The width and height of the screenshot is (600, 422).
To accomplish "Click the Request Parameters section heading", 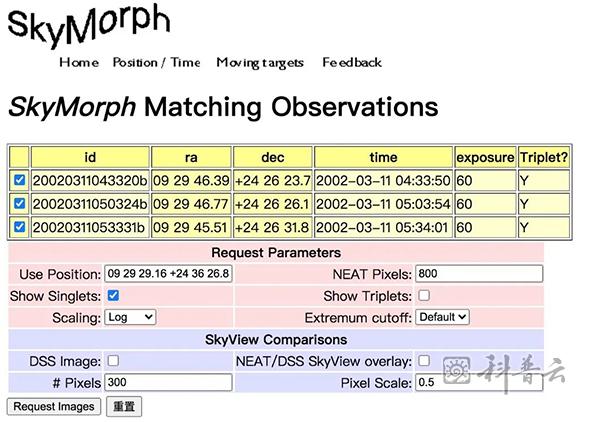I will point(276,253).
